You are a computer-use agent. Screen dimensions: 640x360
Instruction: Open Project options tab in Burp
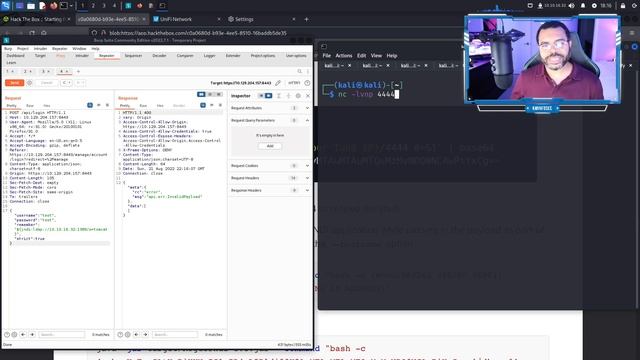pyautogui.click(x=263, y=56)
